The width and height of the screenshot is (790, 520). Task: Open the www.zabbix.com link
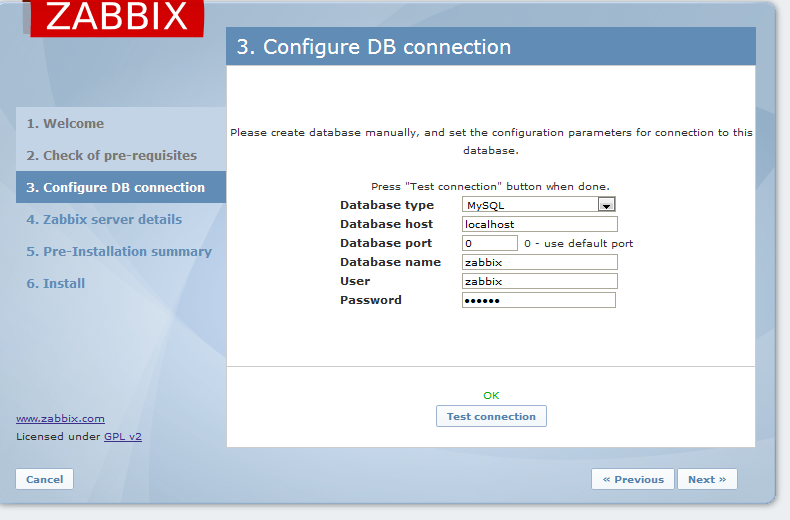(x=60, y=419)
